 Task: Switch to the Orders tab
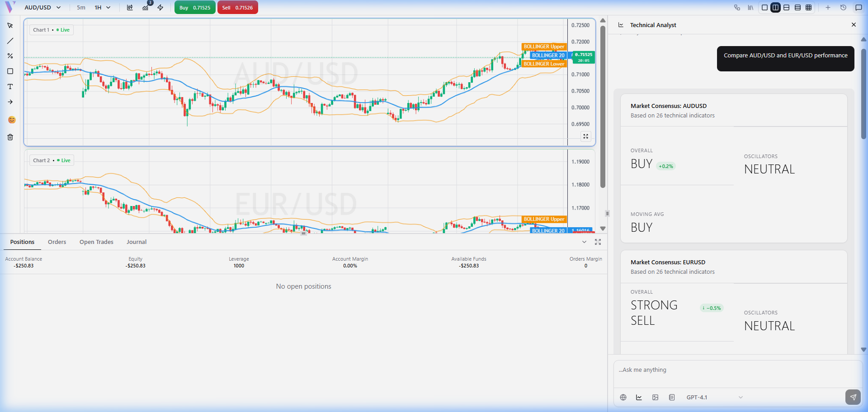(x=57, y=242)
